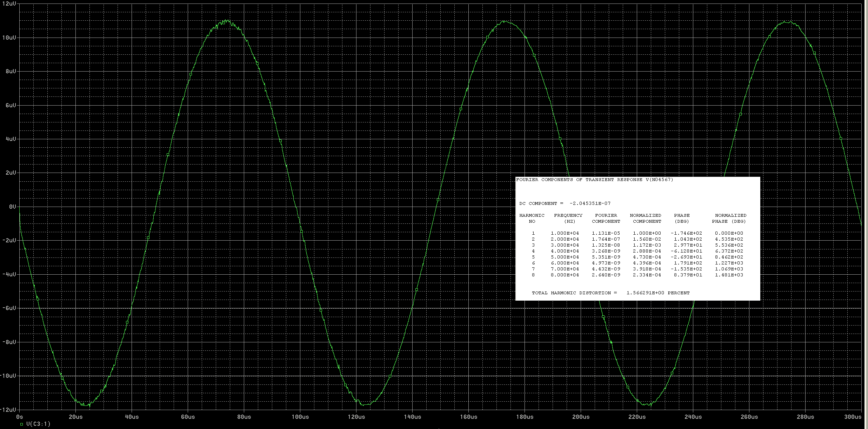Click the FREQUENCY (HZ) column header
The height and width of the screenshot is (429, 868).
568,218
